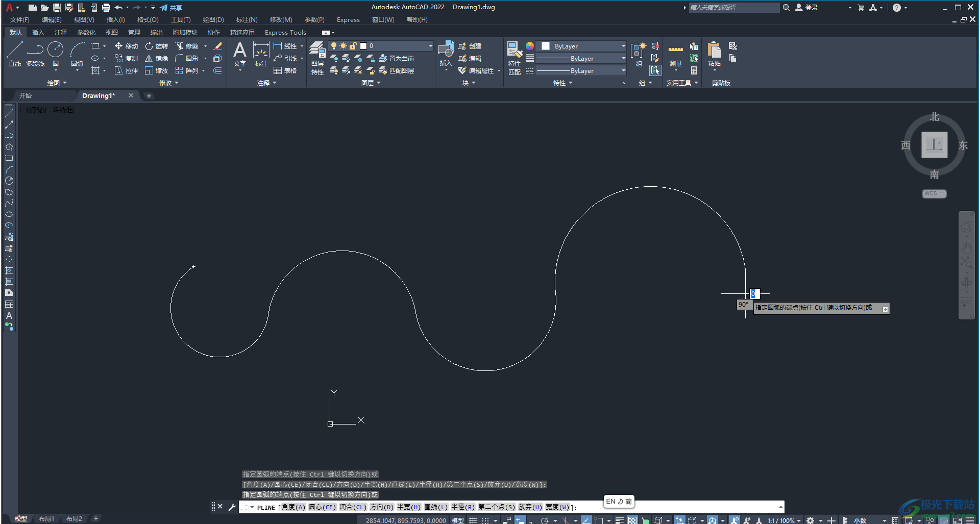Click the Text (文字) tool
This screenshot has height=524, width=980.
coord(240,54)
